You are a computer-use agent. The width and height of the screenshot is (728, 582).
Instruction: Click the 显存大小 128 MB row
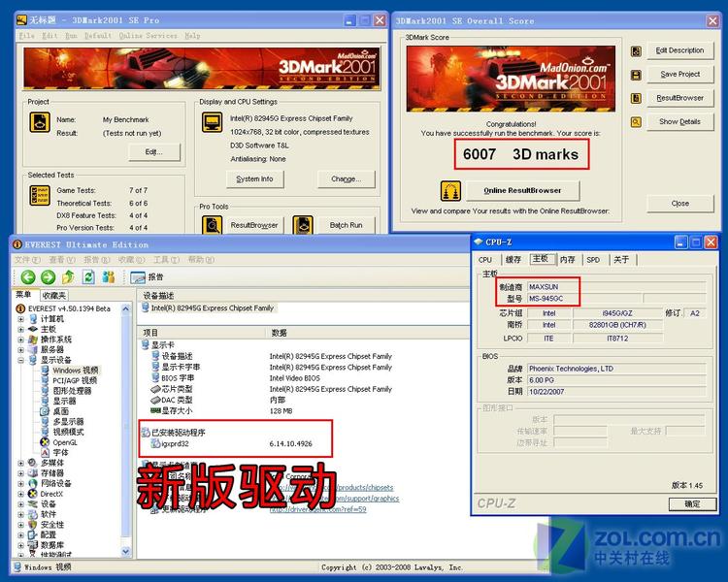coord(222,411)
